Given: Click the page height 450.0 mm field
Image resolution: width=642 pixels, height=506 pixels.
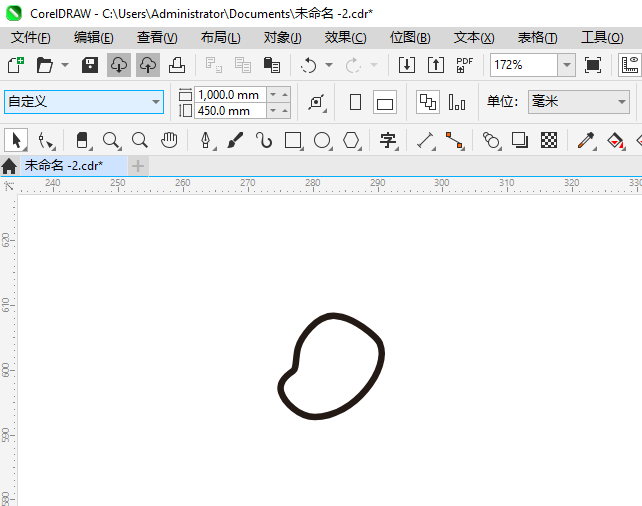Looking at the screenshot, I should point(231,111).
